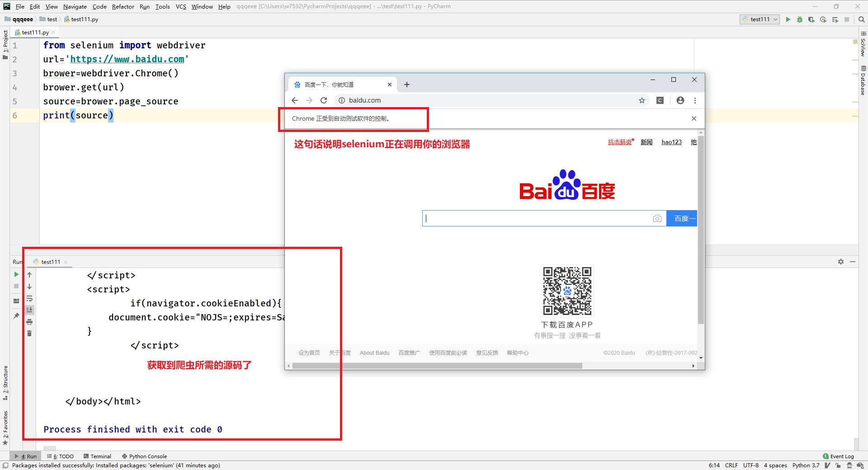Open Run panel settings gear
The width and height of the screenshot is (868, 470).
point(841,262)
